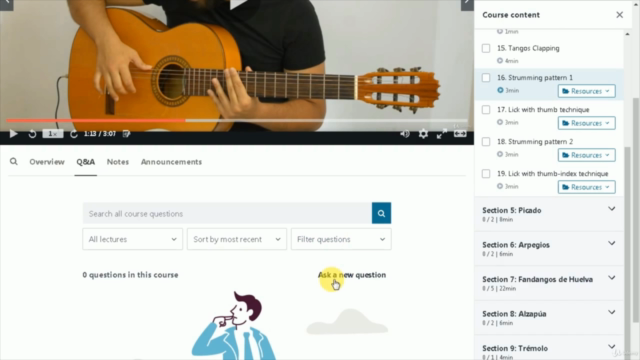The image size is (640, 360).
Task: Click the 0 questions in this course text
Action: [130, 275]
